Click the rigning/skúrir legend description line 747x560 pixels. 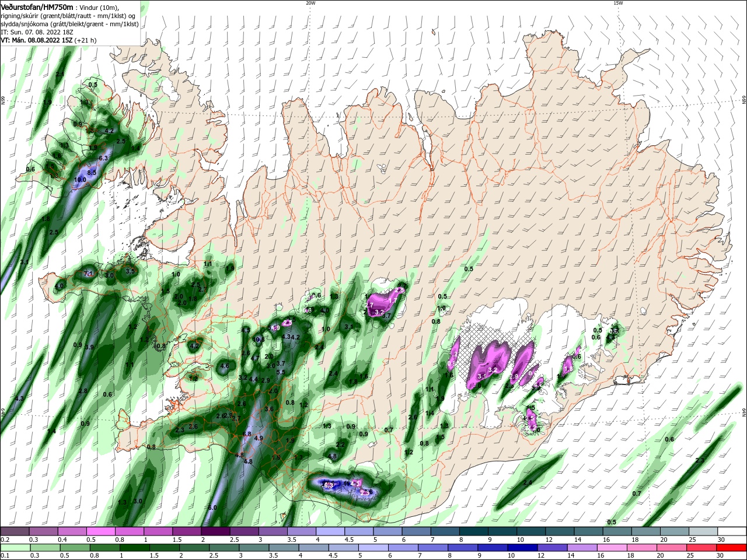[x=69, y=16]
